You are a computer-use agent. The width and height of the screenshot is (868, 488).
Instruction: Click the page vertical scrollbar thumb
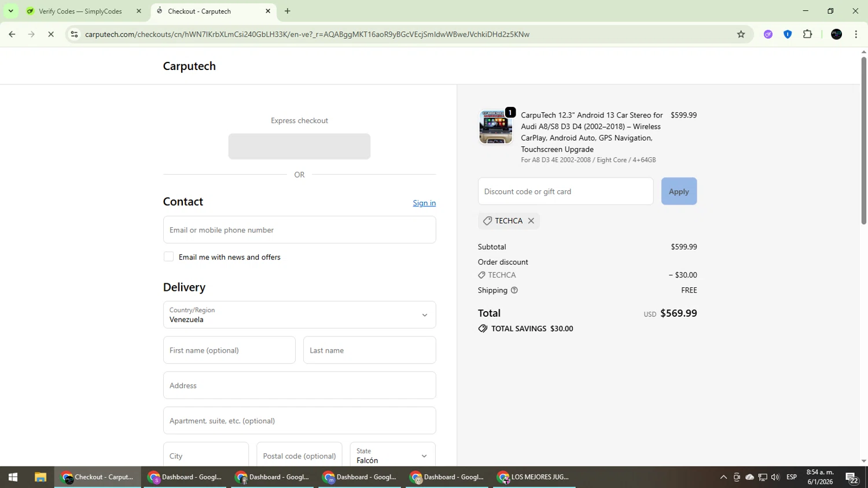click(863, 141)
